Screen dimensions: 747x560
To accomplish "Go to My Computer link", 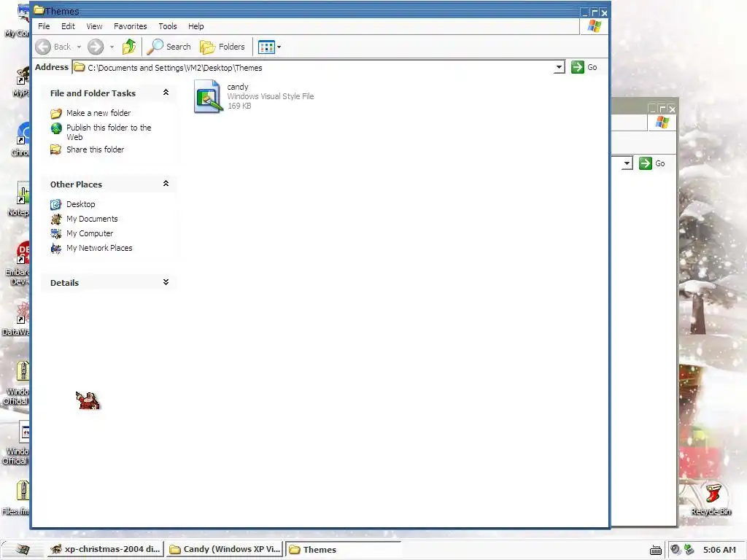I will (x=90, y=234).
